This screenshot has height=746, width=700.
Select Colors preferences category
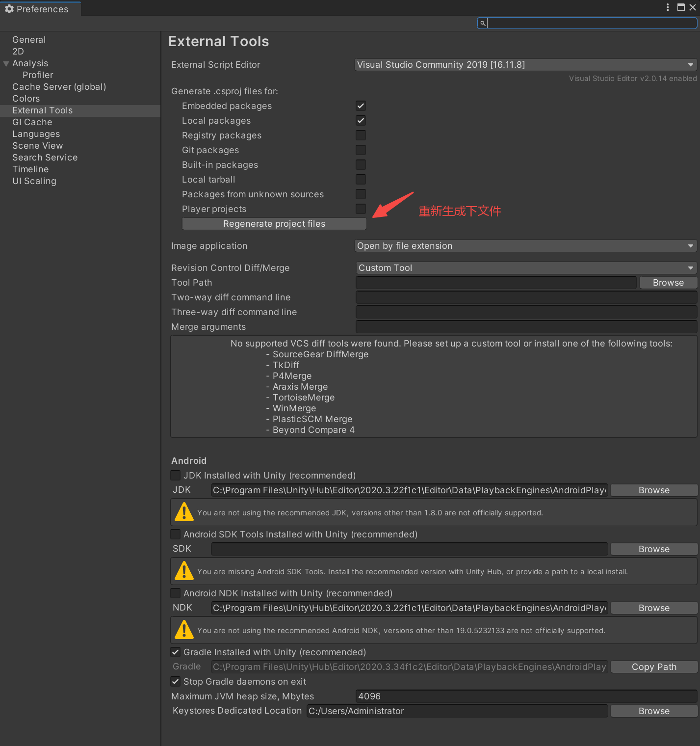click(x=26, y=99)
